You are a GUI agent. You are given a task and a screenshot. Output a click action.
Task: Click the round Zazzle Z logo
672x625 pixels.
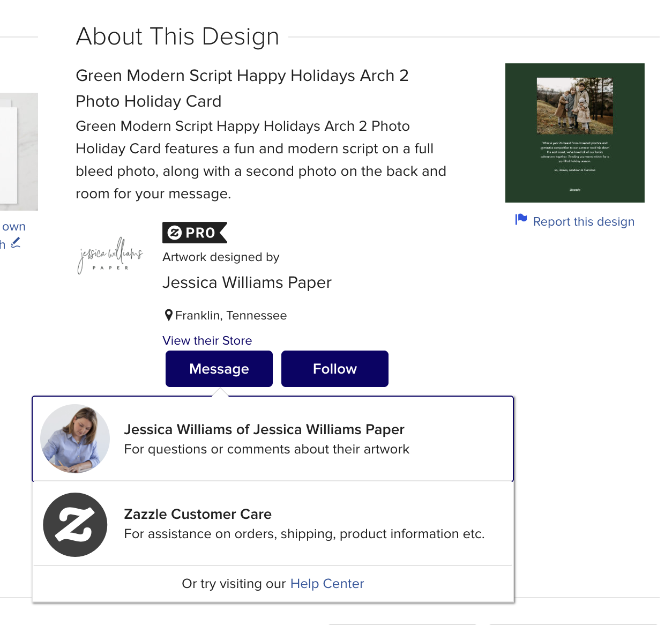[x=76, y=525]
